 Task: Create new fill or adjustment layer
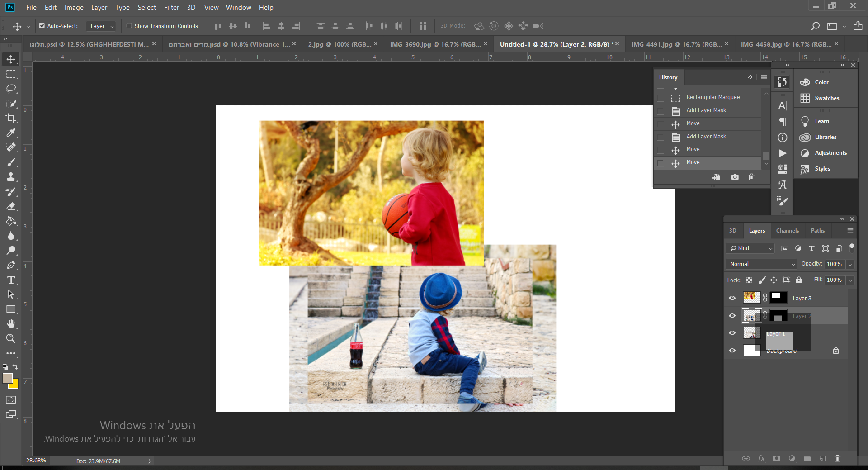792,458
